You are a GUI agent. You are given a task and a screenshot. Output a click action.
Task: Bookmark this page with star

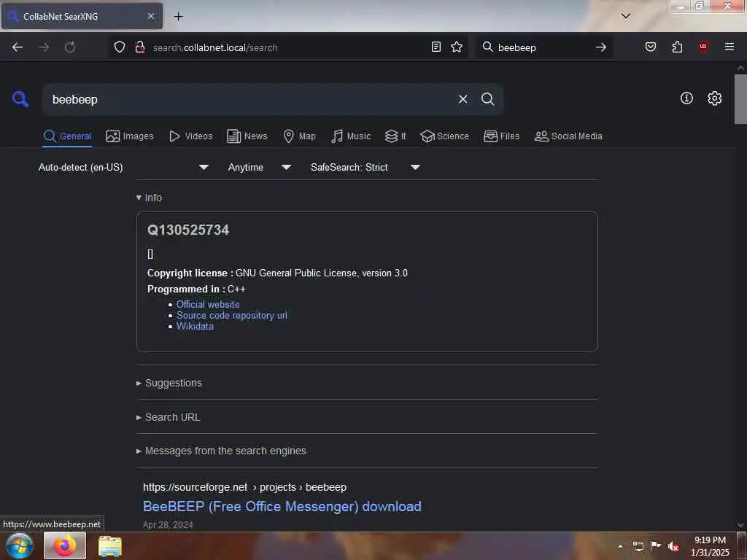pos(457,47)
